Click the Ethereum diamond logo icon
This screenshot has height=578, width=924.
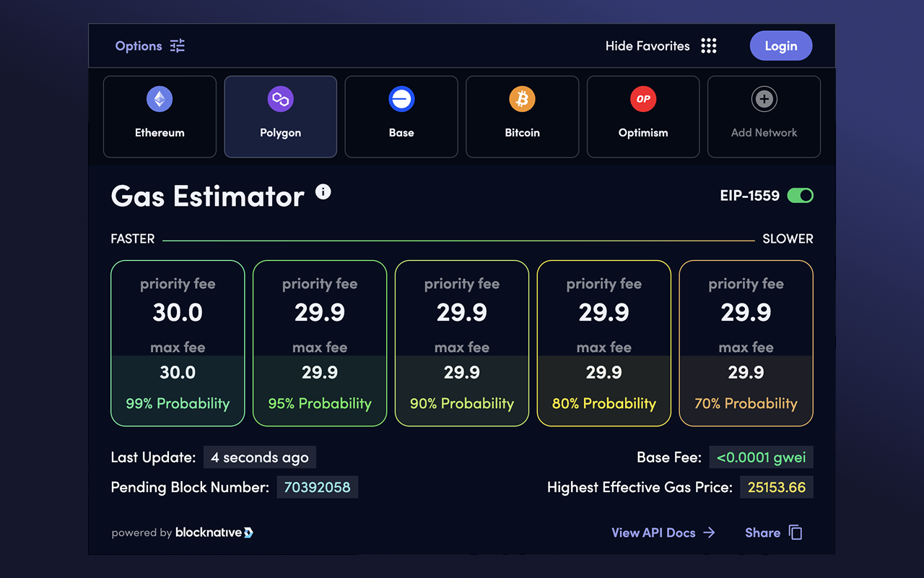point(160,99)
